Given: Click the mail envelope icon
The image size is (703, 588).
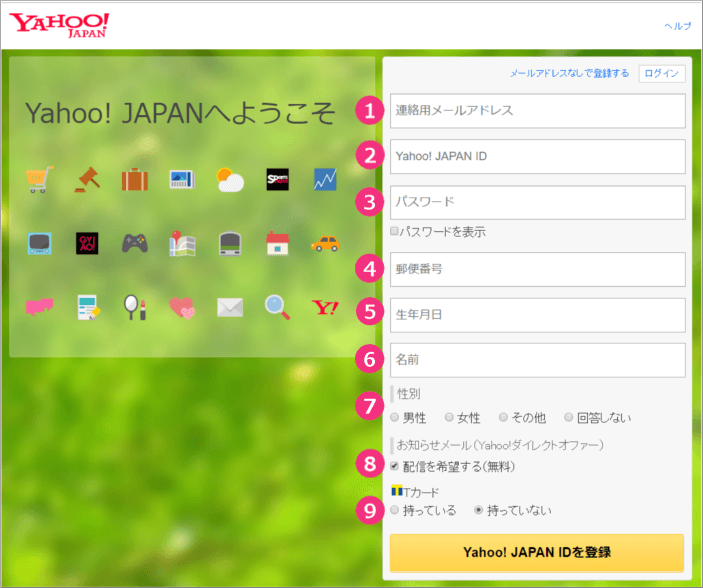Looking at the screenshot, I should coord(230,307).
